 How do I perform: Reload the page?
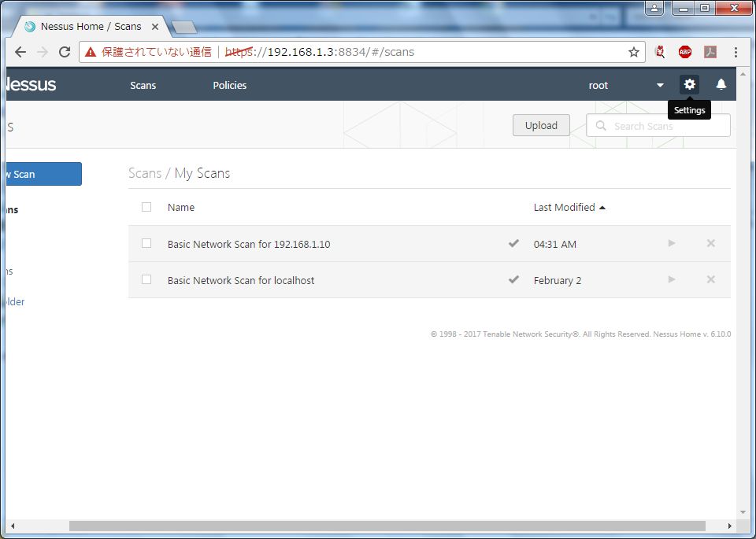65,52
